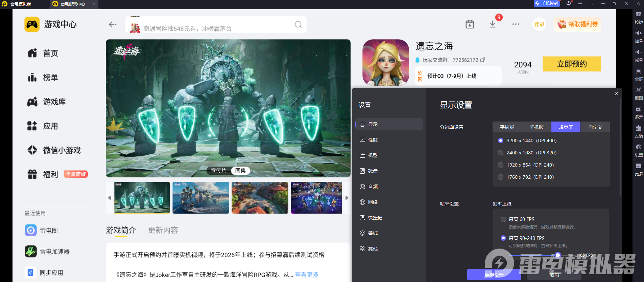Screen dimensions: 644x282
Task: Open the 磁盘 settings section
Action: [389, 171]
